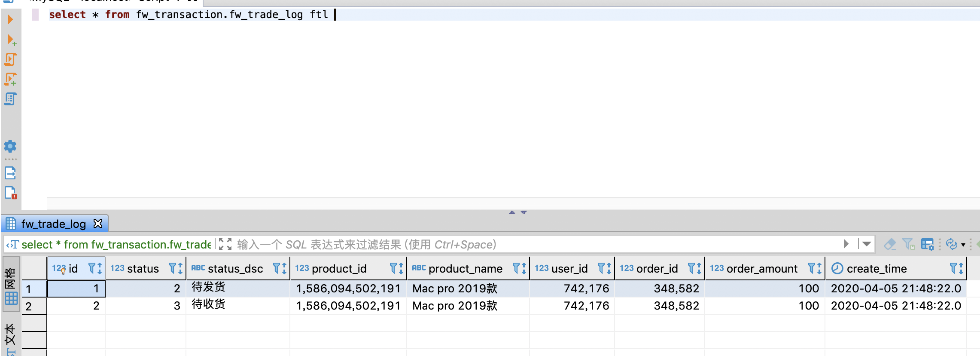Filter the order_id column
Image resolution: width=980 pixels, height=356 pixels.
[x=691, y=268]
